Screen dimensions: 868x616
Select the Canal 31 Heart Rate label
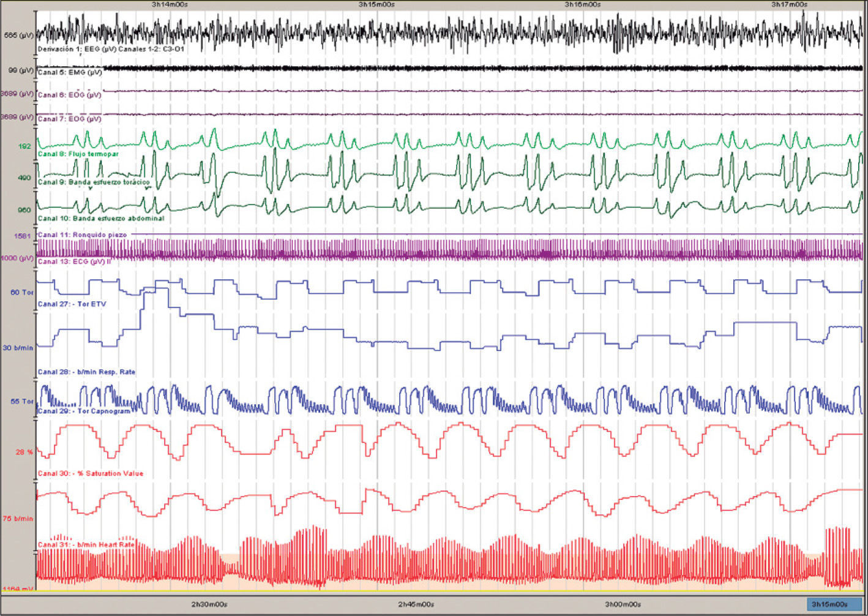86,544
